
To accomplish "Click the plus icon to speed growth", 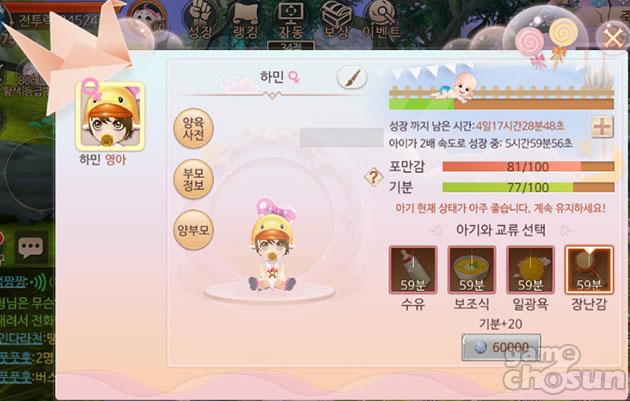I will coord(602,127).
